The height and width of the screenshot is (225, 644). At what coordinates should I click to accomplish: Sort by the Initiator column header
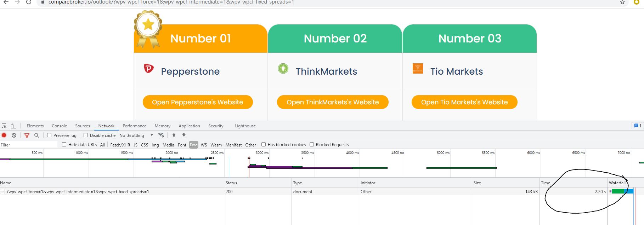click(x=416, y=183)
